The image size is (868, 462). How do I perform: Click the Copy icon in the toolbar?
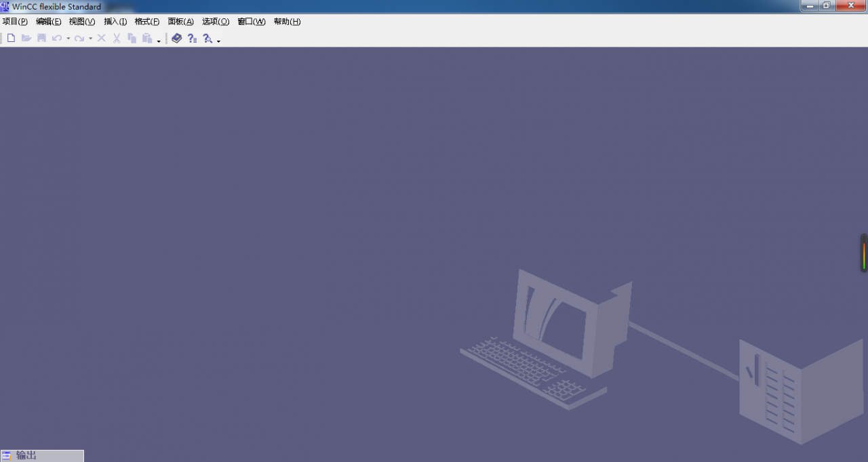132,39
